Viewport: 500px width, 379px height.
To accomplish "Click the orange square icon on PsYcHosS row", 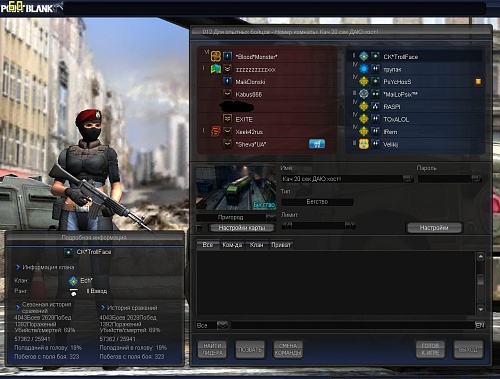I will click(x=478, y=82).
